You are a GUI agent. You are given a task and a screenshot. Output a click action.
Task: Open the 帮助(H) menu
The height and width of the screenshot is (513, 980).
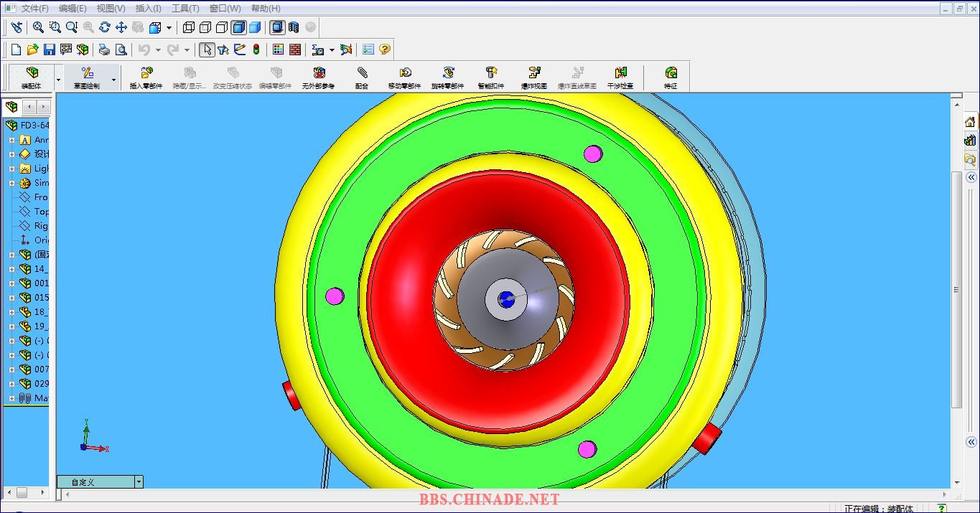tap(266, 9)
